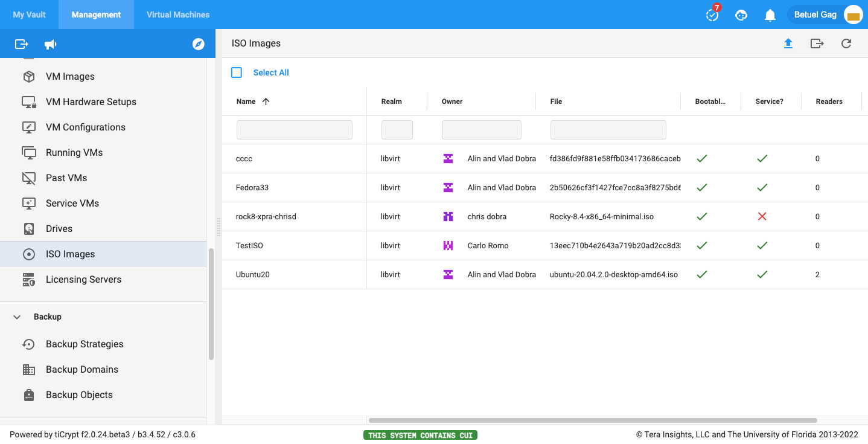Open Licensing Servers in the sidebar
This screenshot has width=868, height=444.
83,279
